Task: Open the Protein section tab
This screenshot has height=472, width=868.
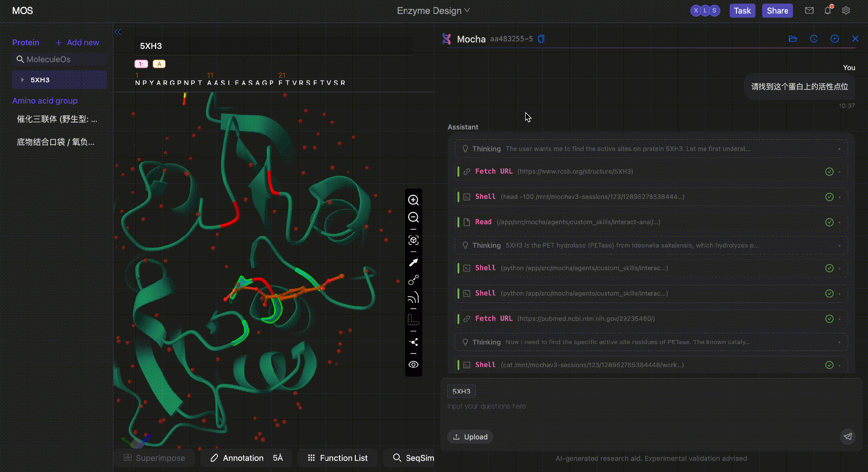Action: pos(26,42)
